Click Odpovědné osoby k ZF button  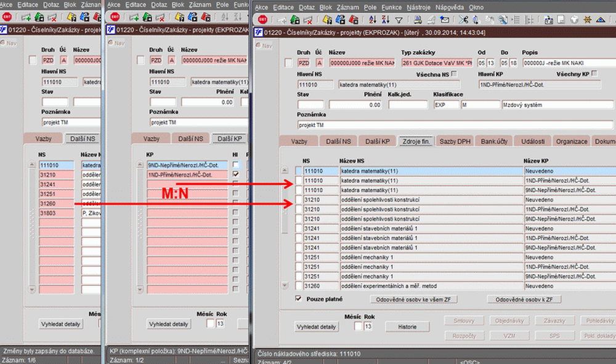524,299
